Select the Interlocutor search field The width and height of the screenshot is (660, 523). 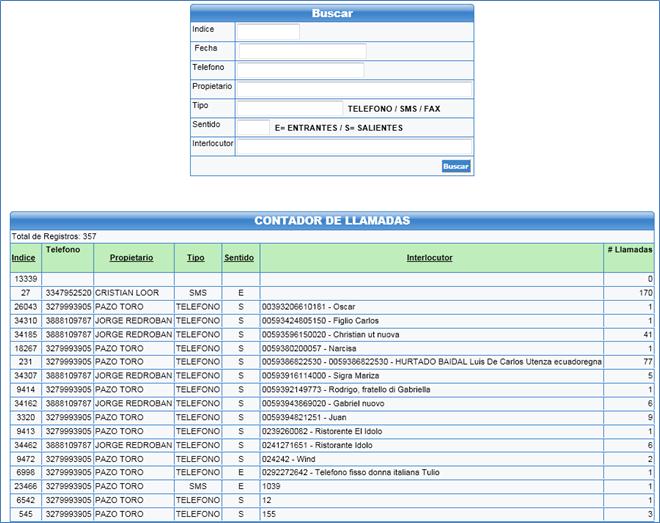coord(354,147)
